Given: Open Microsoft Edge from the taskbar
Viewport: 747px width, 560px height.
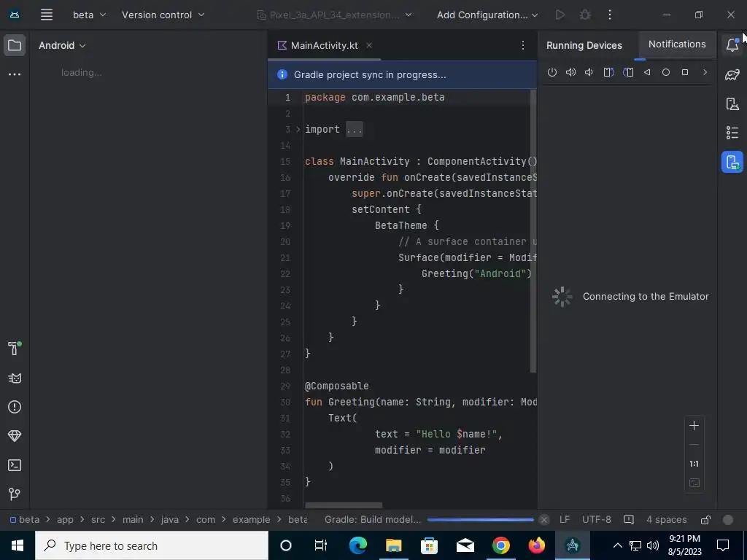Looking at the screenshot, I should [x=357, y=545].
